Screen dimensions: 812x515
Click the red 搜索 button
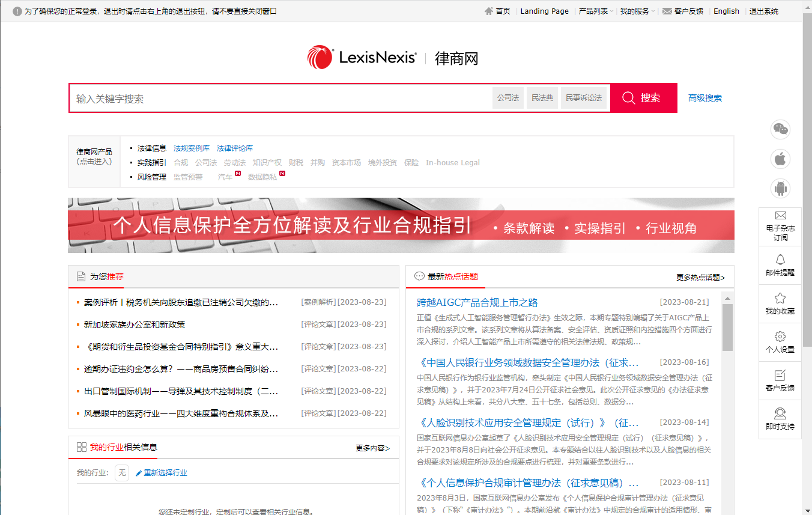tap(643, 98)
